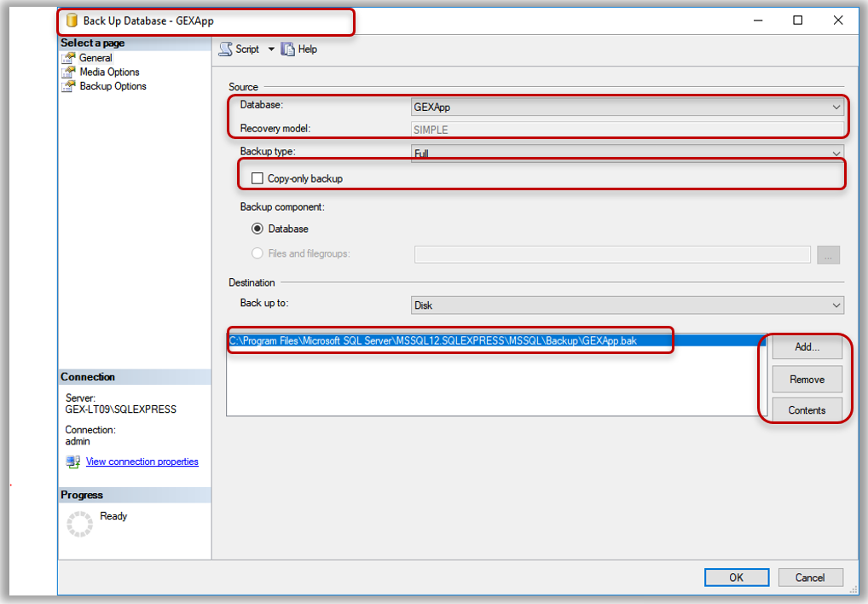The width and height of the screenshot is (868, 604).
Task: Close the Back Up Database window
Action: (x=838, y=20)
